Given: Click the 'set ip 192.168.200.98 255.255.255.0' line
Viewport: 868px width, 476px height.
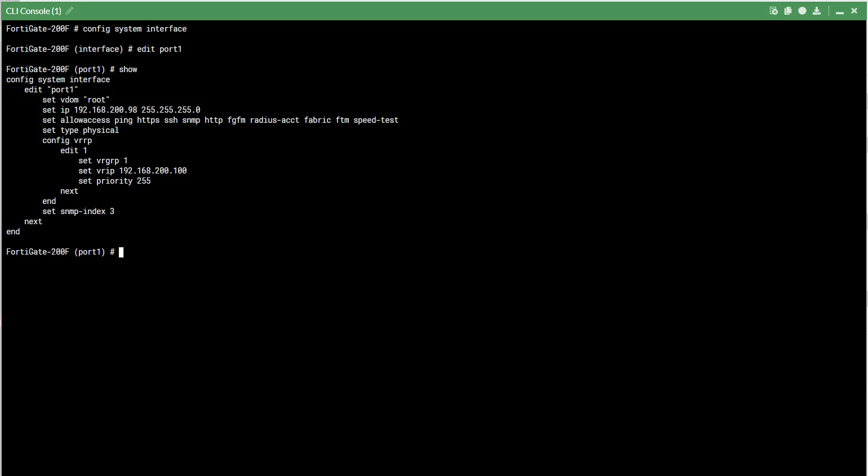Looking at the screenshot, I should pyautogui.click(x=121, y=110).
